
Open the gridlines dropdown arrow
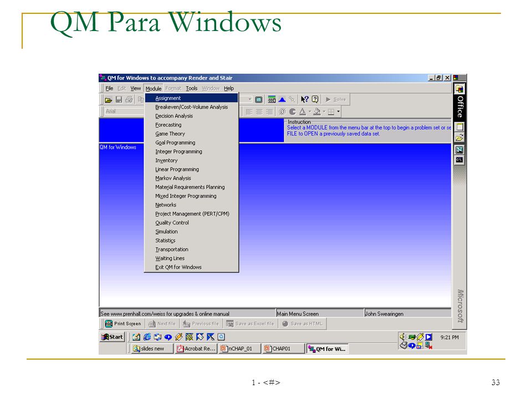(338, 111)
